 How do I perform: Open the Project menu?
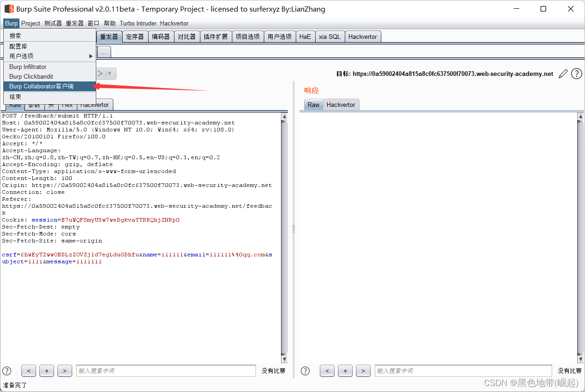click(31, 23)
